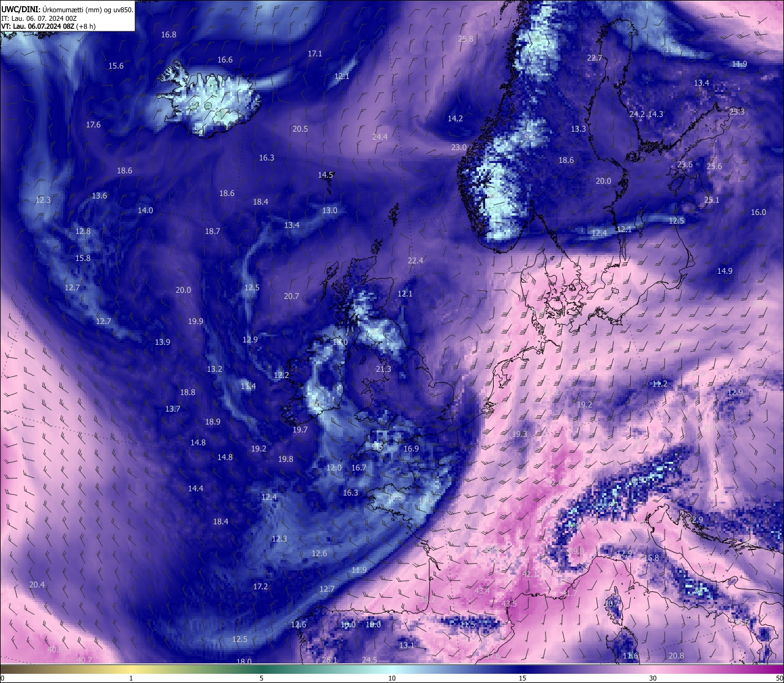Click the 18.0 value label

[244, 662]
